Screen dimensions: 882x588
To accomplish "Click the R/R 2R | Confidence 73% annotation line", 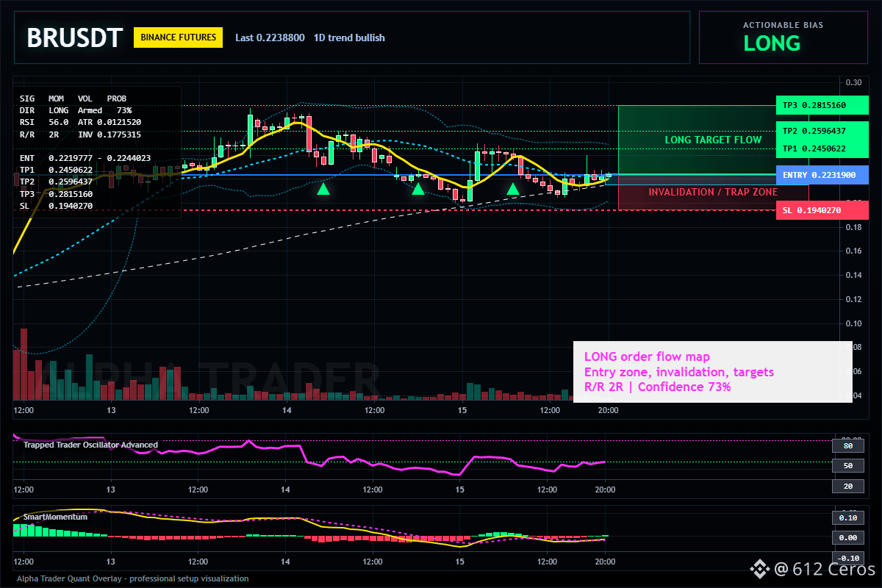I will coord(657,387).
